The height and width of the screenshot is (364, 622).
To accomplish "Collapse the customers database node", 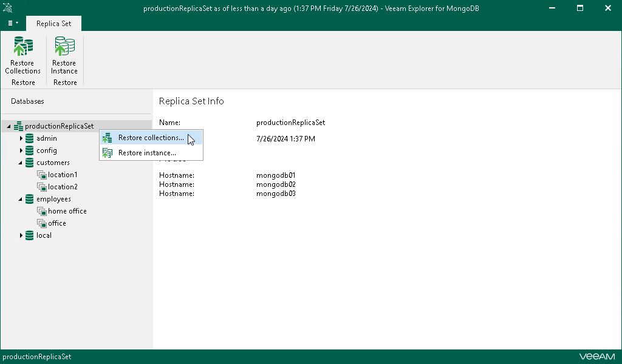I will tap(20, 163).
